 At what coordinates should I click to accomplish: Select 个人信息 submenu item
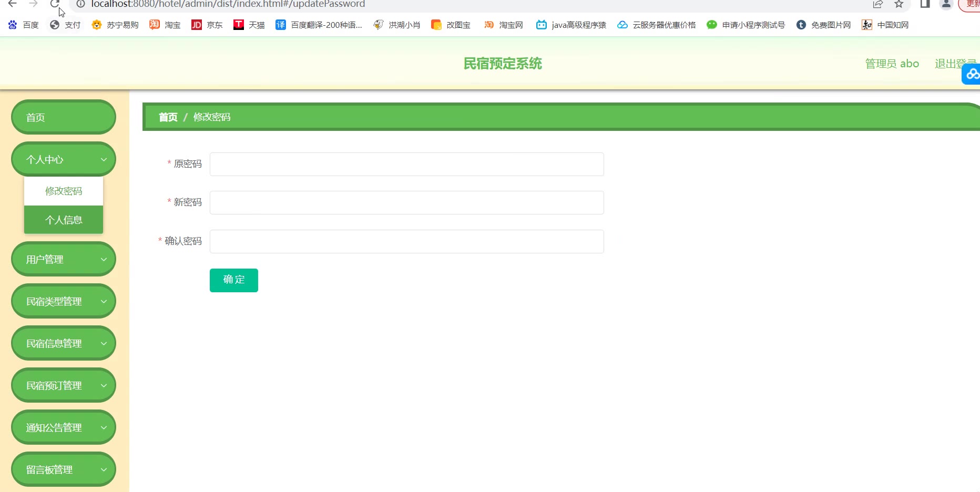64,220
